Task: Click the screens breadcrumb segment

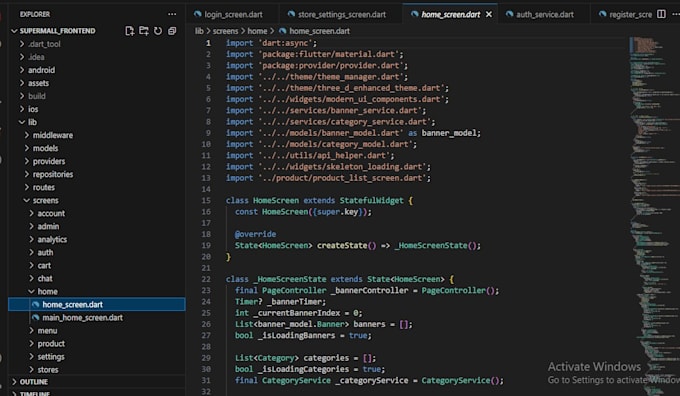Action: click(x=225, y=31)
